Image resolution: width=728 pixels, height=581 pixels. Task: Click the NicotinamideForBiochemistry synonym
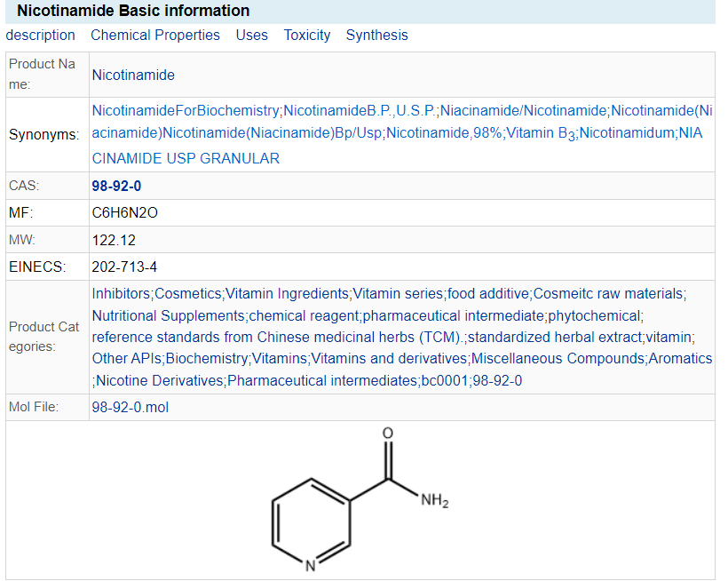pos(186,110)
